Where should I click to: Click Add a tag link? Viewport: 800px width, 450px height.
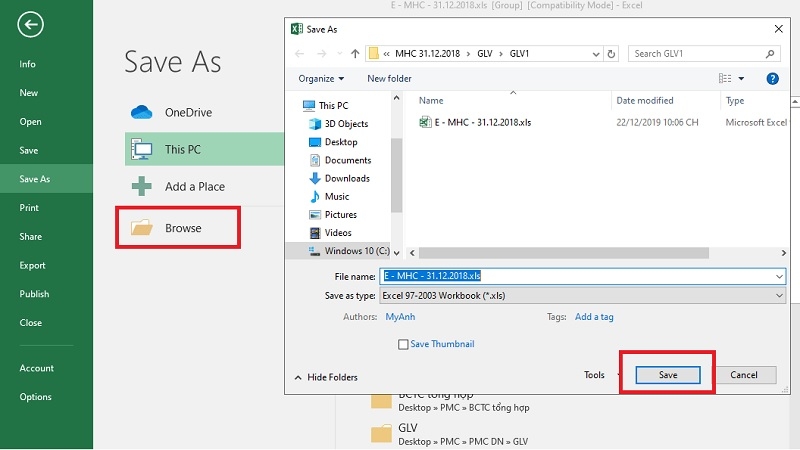(594, 317)
